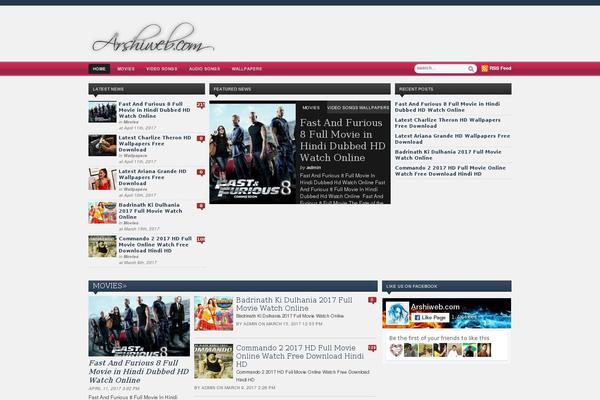Screen dimensions: 600x400
Task: Open Latest Charlize Theron HD Wallpapers in Latest News
Action: (x=155, y=144)
